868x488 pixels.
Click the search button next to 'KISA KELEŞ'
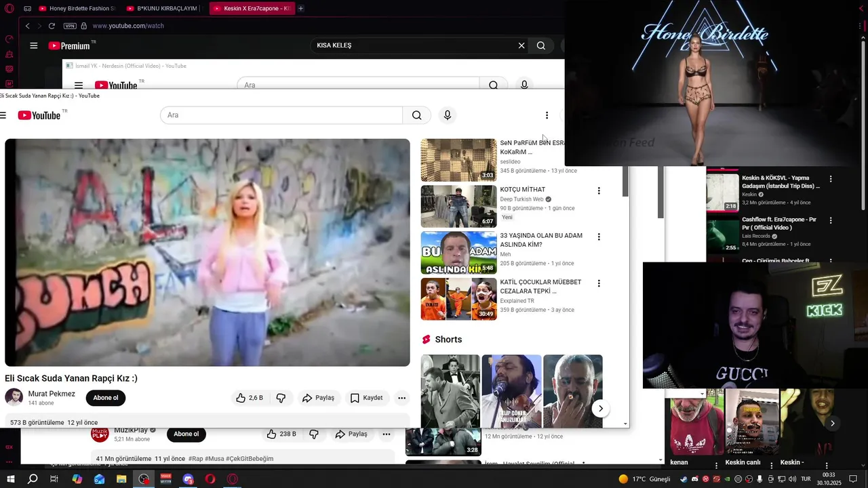(x=540, y=45)
